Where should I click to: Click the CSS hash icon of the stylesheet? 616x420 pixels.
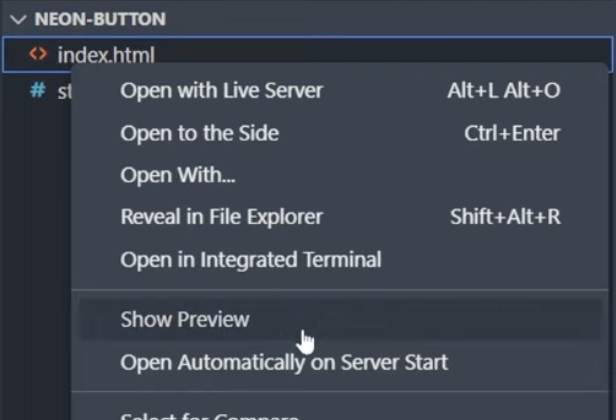pyautogui.click(x=38, y=90)
